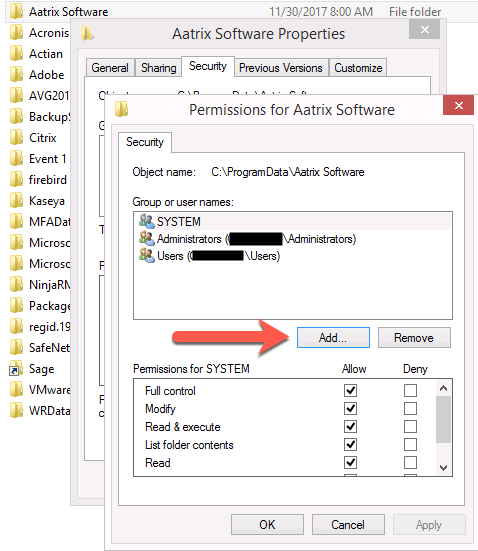The width and height of the screenshot is (478, 551).
Task: Select Security tab in Permissions dialog
Action: click(145, 142)
